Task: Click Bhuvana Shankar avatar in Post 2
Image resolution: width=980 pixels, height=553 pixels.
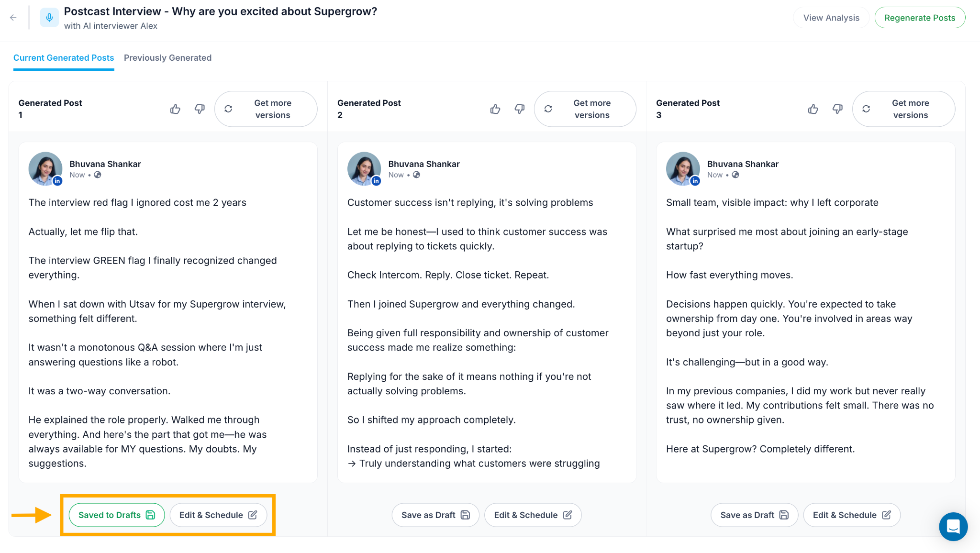Action: point(364,168)
